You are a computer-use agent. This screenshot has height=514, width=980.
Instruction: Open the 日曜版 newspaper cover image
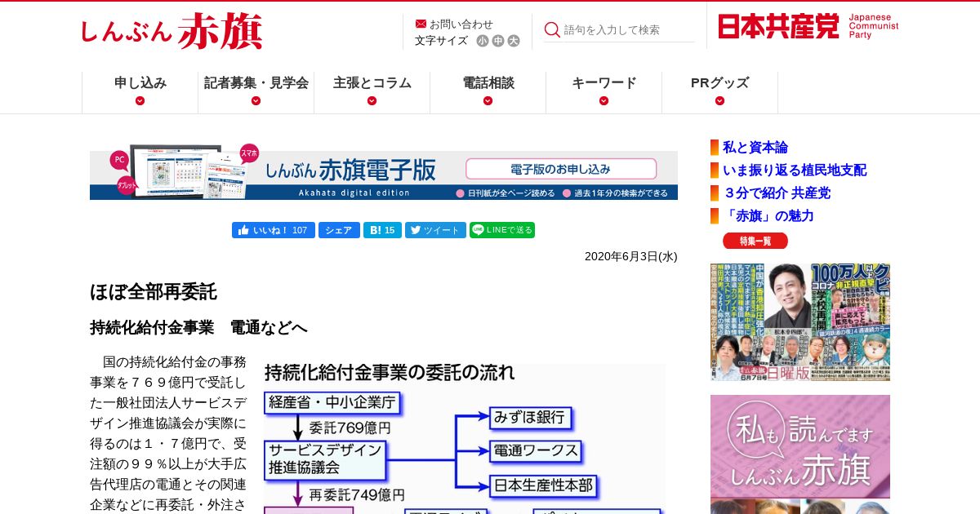point(800,322)
